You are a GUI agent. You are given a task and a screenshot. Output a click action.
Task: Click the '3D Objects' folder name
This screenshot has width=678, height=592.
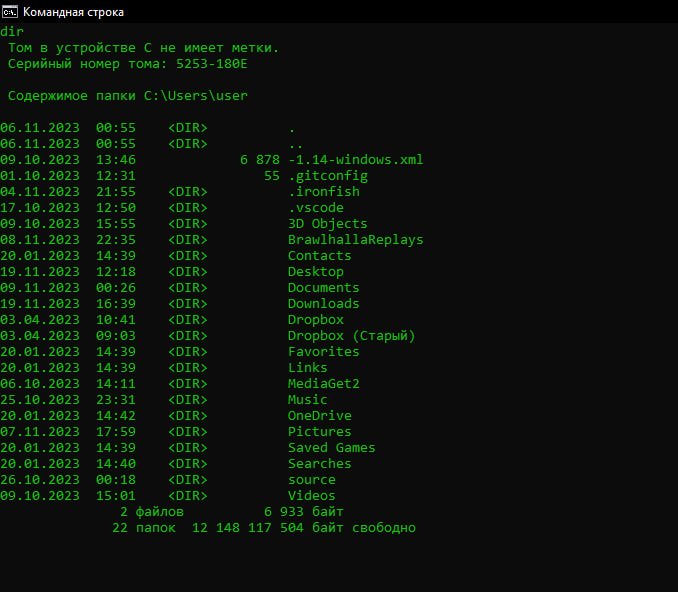pyautogui.click(x=328, y=224)
